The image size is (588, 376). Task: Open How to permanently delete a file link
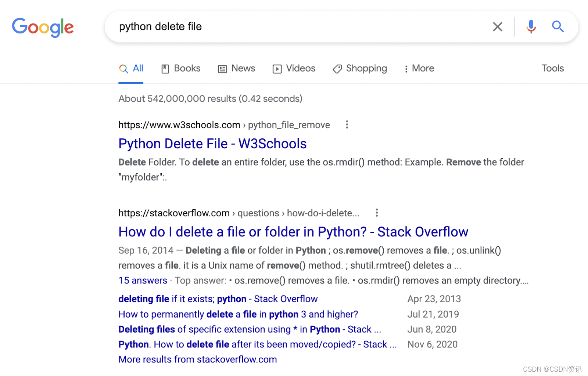[238, 315]
